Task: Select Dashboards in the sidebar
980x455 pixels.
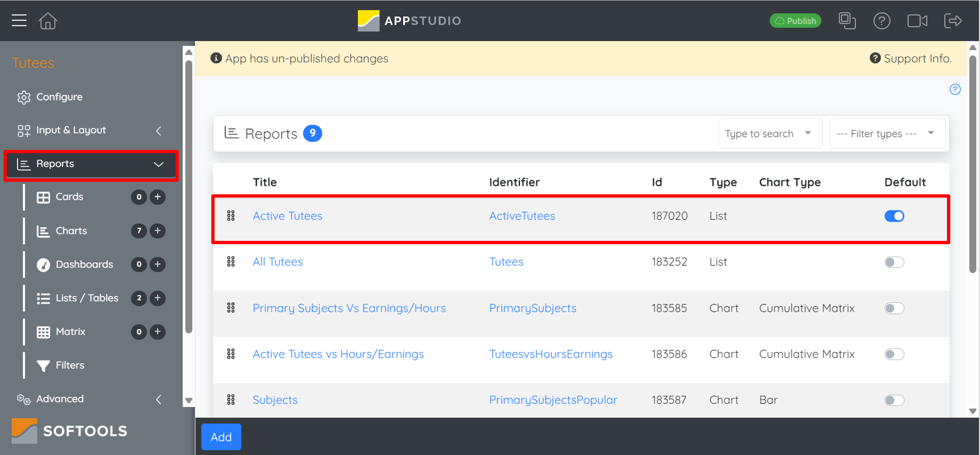Action: coord(84,264)
